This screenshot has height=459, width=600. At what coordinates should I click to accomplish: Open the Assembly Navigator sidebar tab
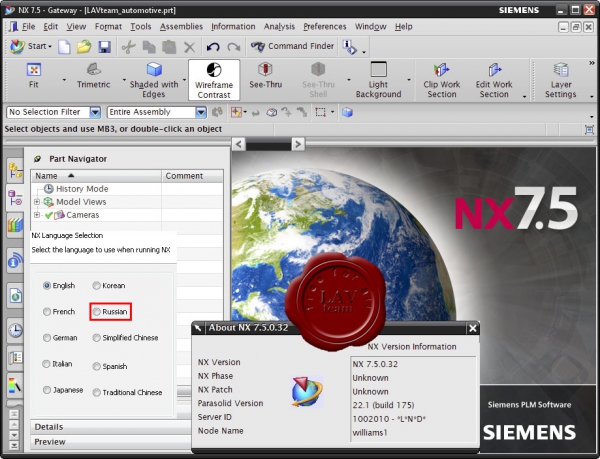click(15, 170)
